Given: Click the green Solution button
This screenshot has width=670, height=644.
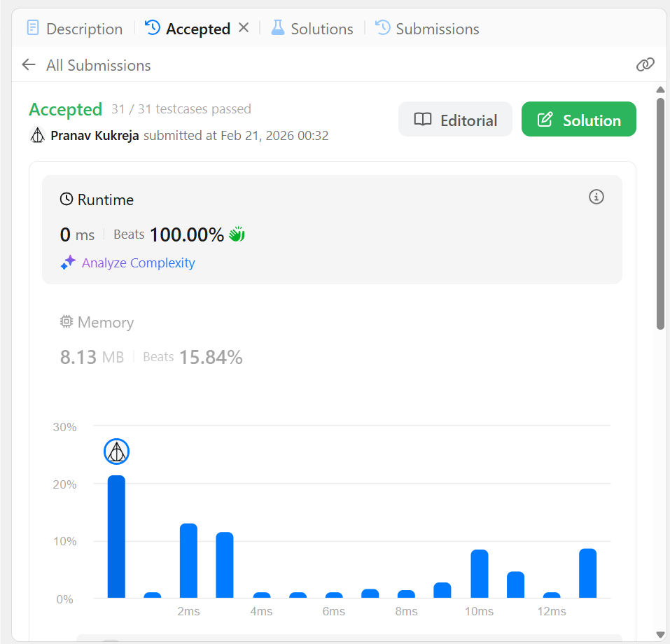Looking at the screenshot, I should [578, 119].
